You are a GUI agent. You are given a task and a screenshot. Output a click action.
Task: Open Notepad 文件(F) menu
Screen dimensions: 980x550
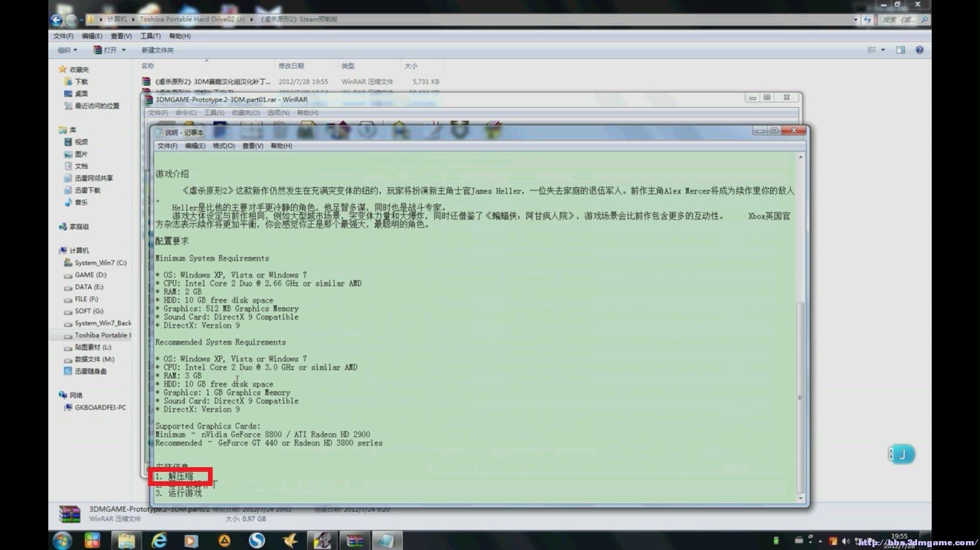click(x=167, y=146)
